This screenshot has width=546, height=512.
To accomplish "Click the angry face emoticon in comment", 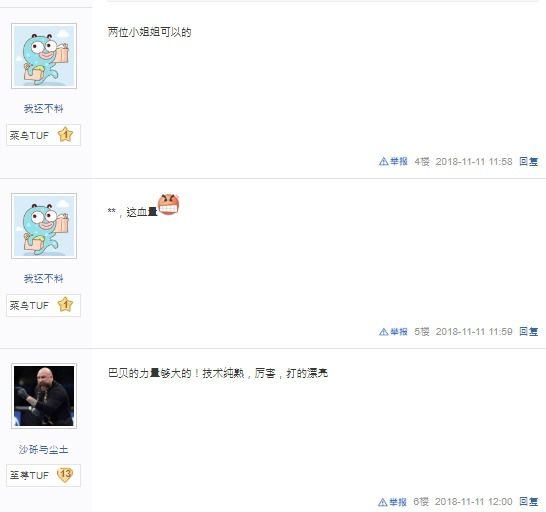I will coord(169,204).
